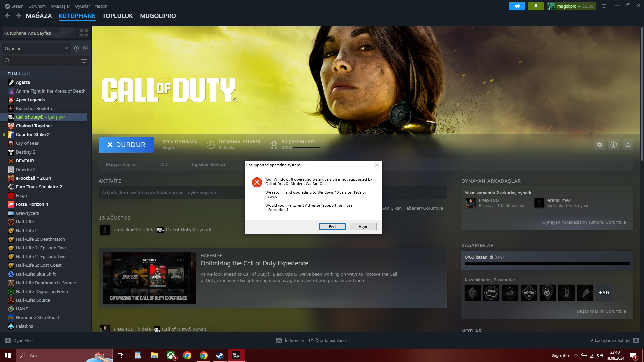Open the announcements megaphone icon

pos(517,6)
